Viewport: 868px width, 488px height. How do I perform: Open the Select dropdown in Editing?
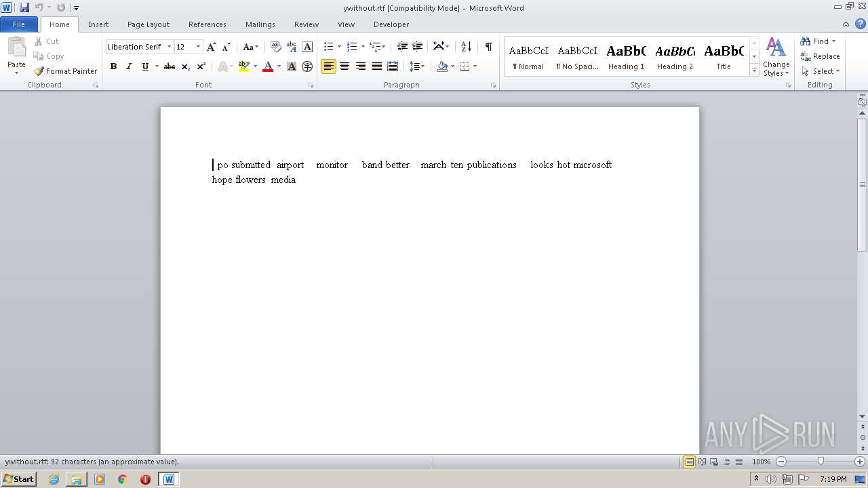[x=821, y=71]
